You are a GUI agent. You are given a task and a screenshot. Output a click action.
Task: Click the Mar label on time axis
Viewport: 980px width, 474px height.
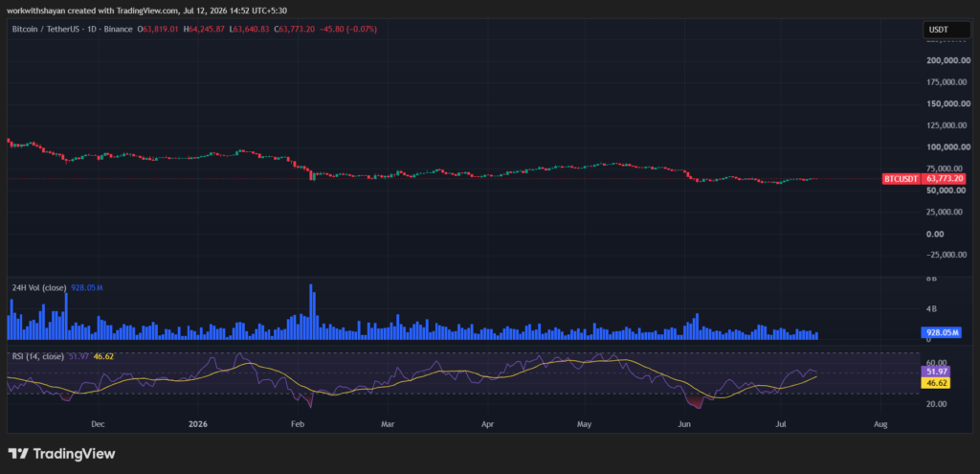388,424
